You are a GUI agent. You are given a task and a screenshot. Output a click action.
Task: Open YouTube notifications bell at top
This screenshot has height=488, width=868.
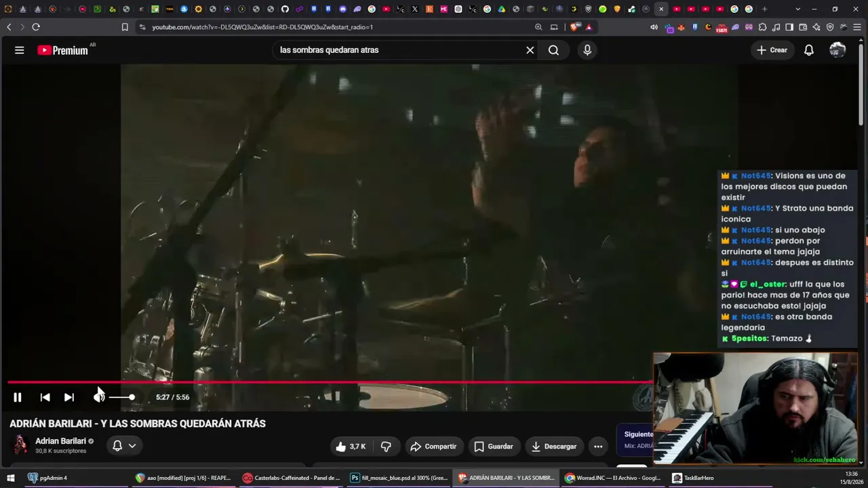coord(809,50)
